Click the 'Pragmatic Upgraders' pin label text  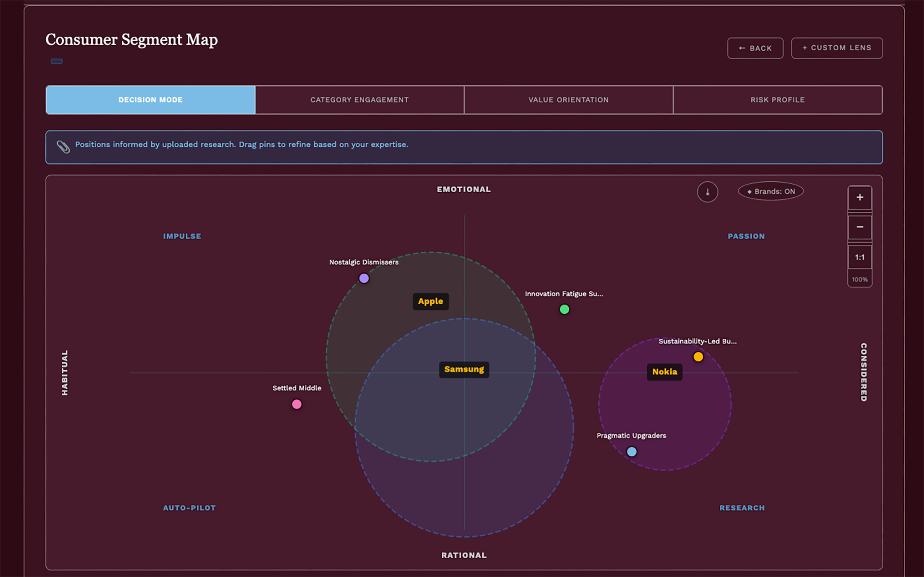coord(631,436)
